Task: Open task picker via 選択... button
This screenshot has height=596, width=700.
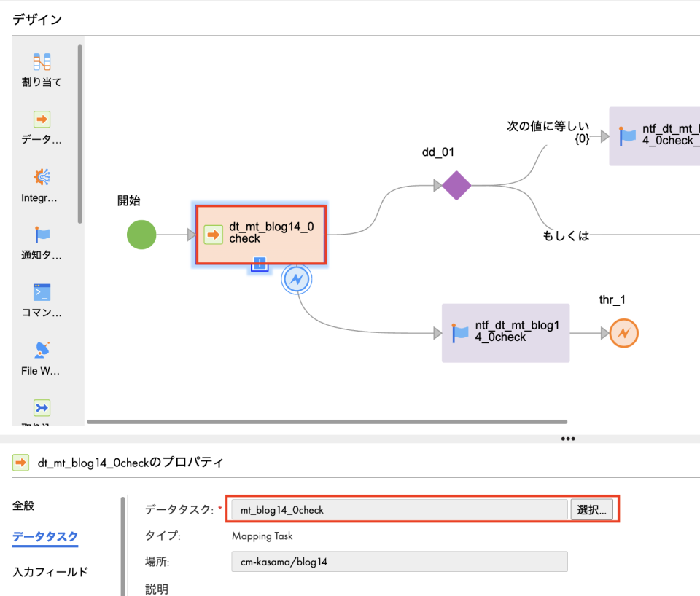Action: click(x=595, y=509)
